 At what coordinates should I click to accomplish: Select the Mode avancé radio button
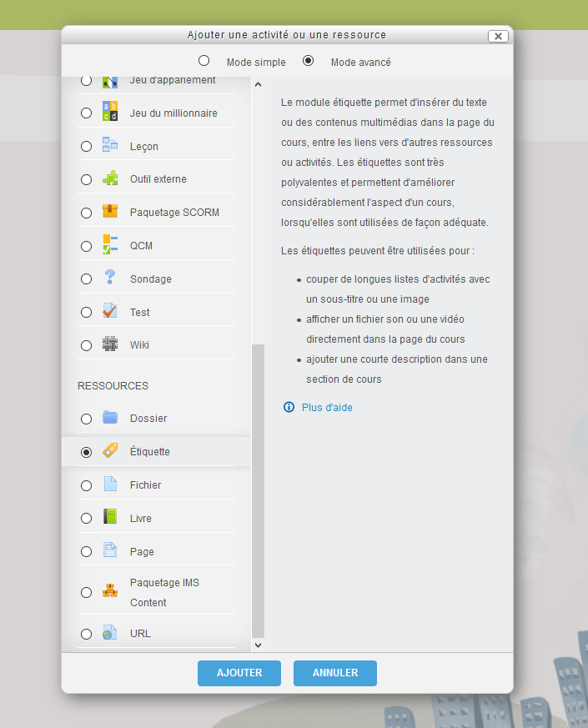(308, 61)
